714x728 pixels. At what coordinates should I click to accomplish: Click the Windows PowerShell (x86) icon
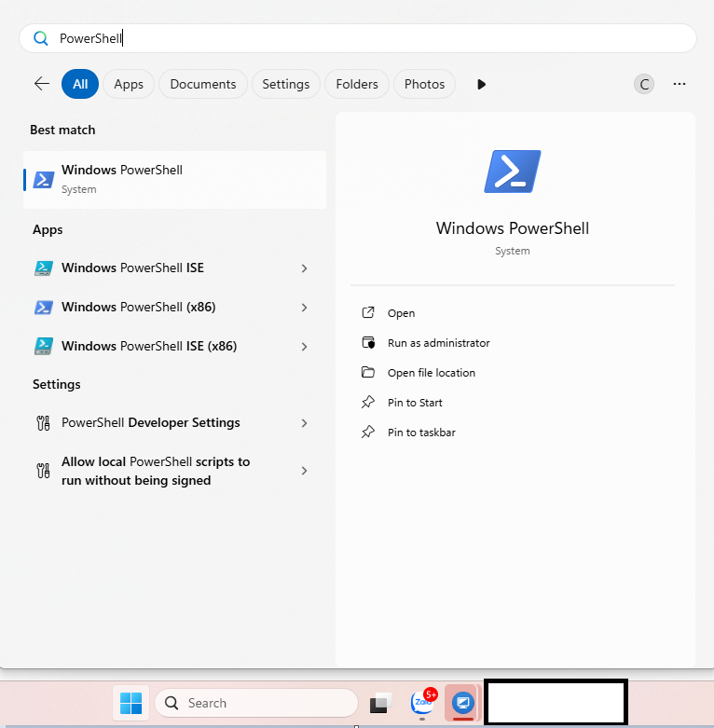(x=44, y=307)
